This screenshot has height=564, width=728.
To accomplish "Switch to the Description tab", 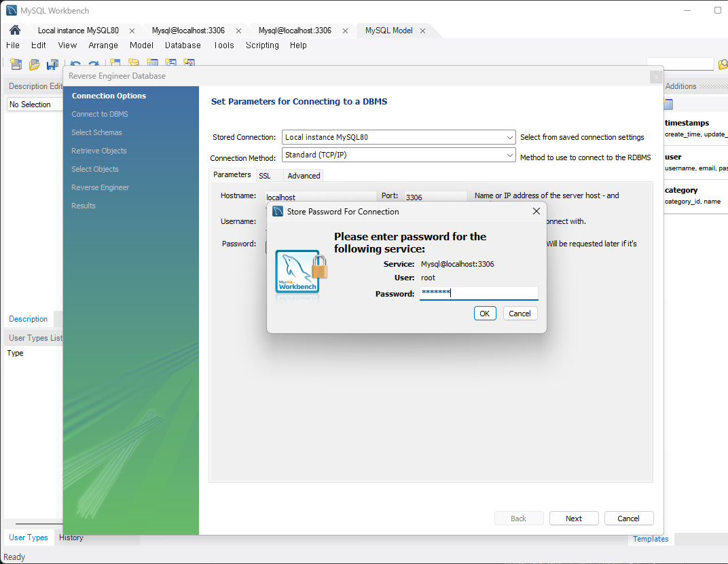I will [29, 319].
